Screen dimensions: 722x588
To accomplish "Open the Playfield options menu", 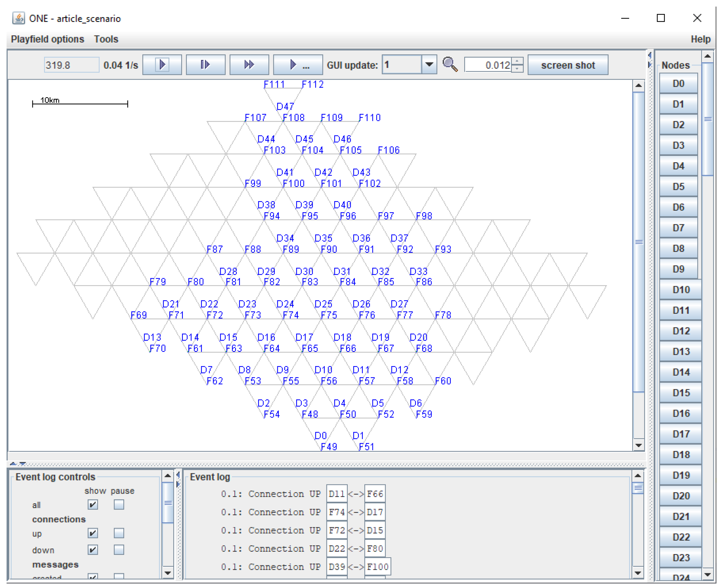I will click(x=47, y=39).
